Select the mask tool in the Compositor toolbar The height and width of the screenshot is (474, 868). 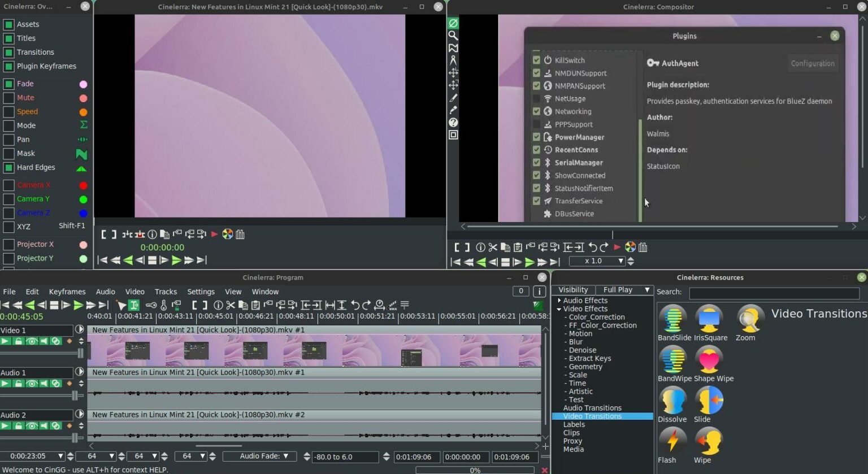453,48
